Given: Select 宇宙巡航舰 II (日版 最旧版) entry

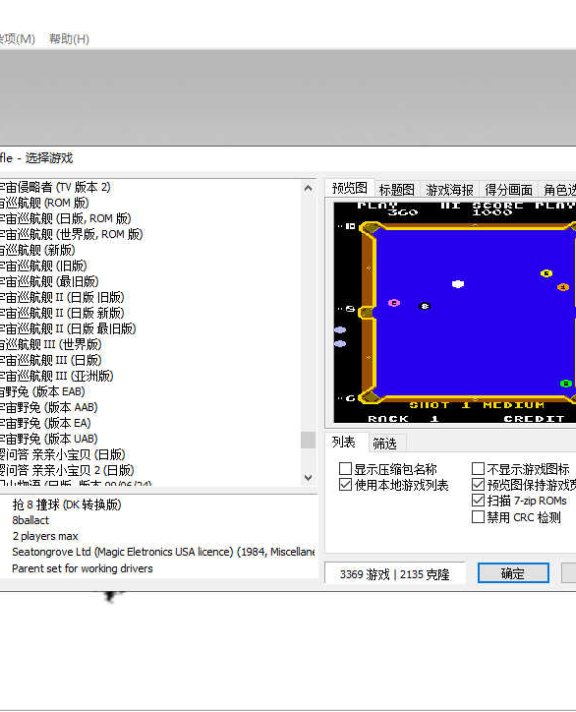Looking at the screenshot, I should click(68, 328).
